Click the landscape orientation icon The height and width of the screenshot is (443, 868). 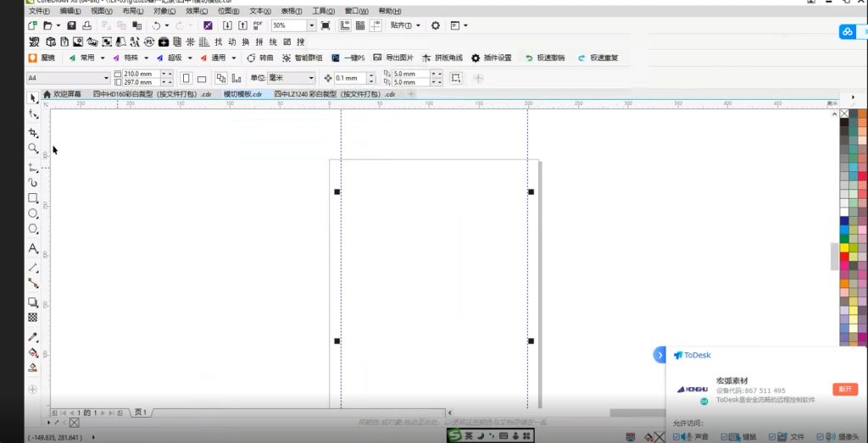202,78
